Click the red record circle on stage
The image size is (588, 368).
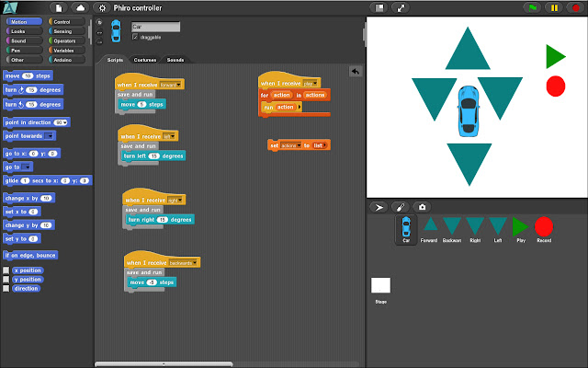555,86
